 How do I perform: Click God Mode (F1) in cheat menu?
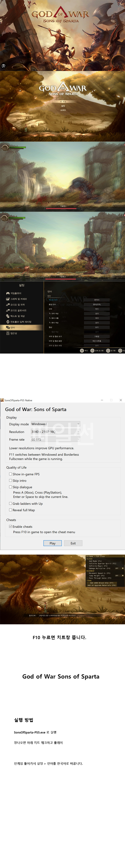tap(95, 561)
